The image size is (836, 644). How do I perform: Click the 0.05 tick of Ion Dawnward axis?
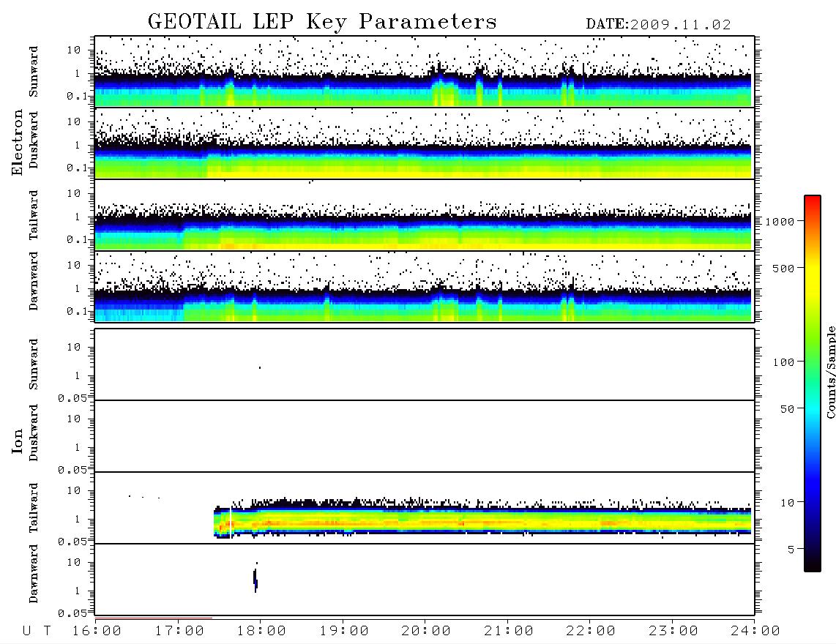(72, 613)
